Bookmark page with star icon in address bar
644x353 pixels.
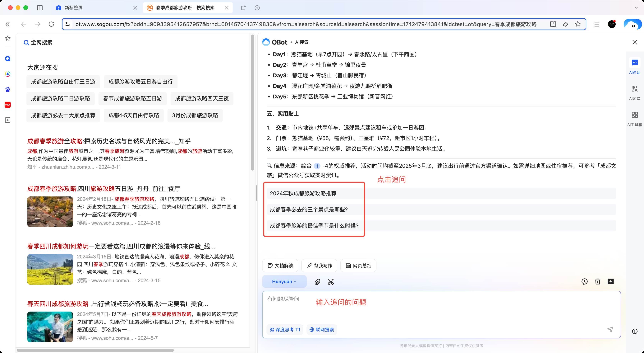pyautogui.click(x=577, y=24)
